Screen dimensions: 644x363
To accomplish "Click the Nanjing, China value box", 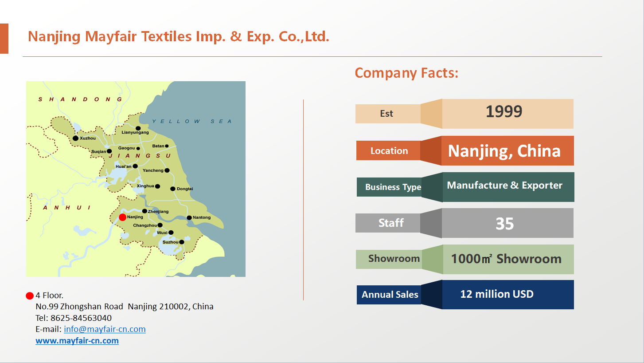I will coord(507,151).
